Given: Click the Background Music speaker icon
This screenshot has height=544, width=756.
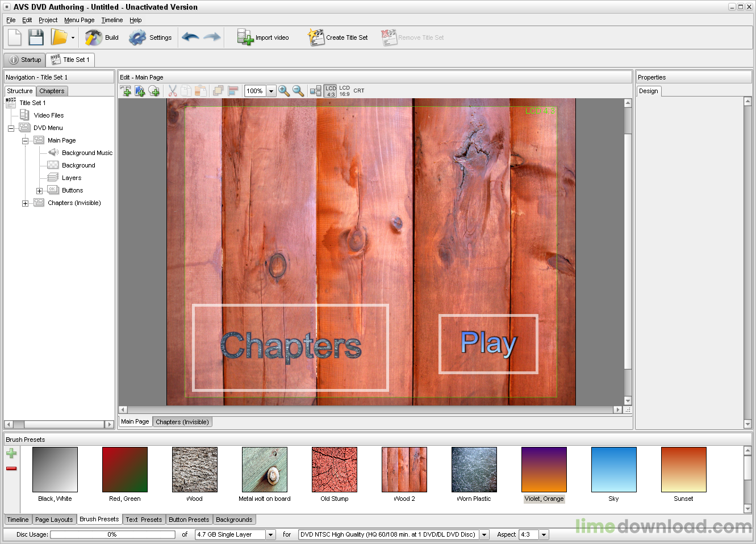Looking at the screenshot, I should click(x=53, y=152).
